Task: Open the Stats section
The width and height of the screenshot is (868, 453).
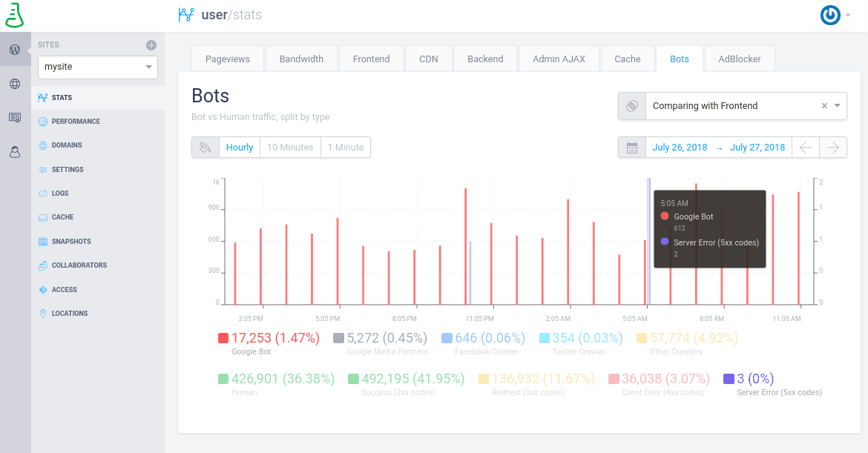Action: pyautogui.click(x=62, y=97)
